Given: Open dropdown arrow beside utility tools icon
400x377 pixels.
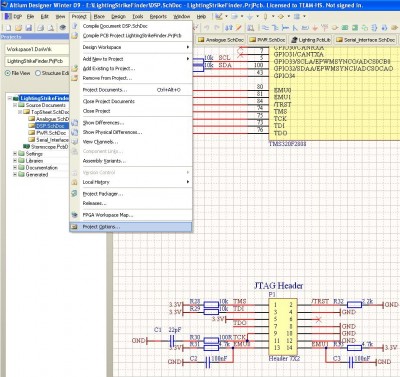Looking at the screenshot, I should coord(226,16).
